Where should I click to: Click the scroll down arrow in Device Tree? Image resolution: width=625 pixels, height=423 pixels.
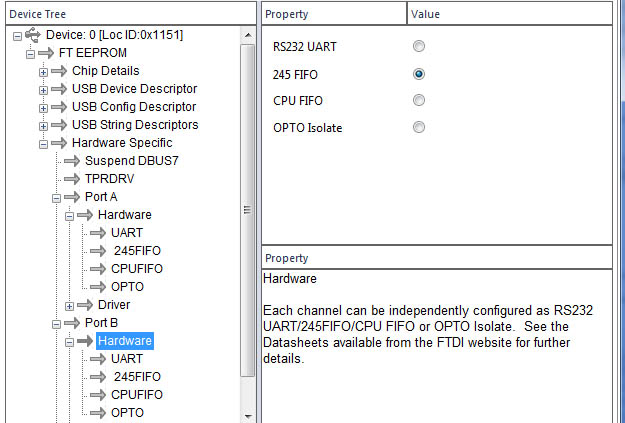point(248,417)
